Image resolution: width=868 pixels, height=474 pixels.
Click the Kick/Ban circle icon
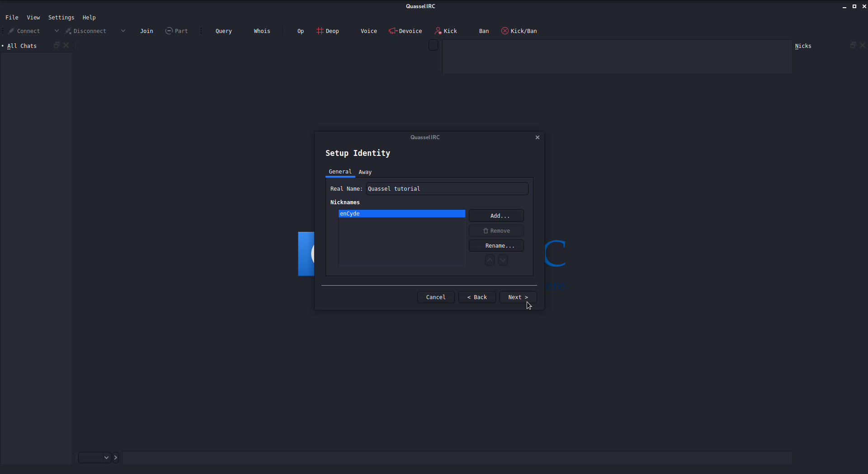tap(505, 31)
